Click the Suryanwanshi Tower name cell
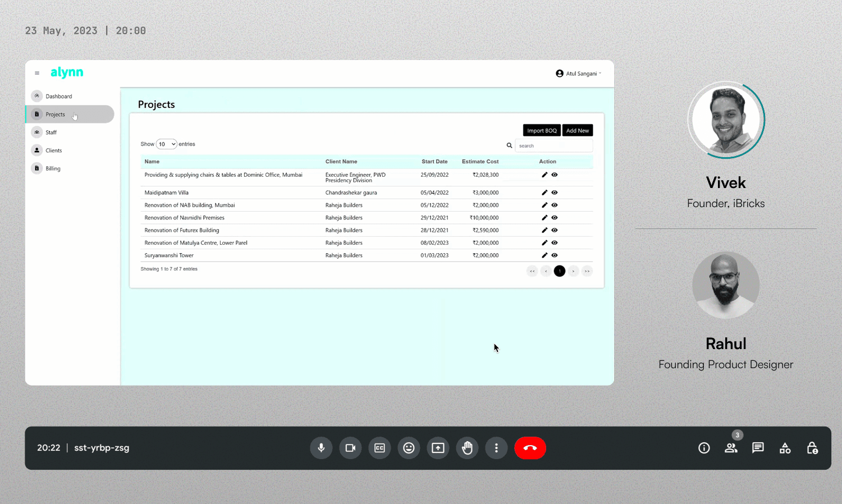Viewport: 842px width, 504px height. point(169,255)
